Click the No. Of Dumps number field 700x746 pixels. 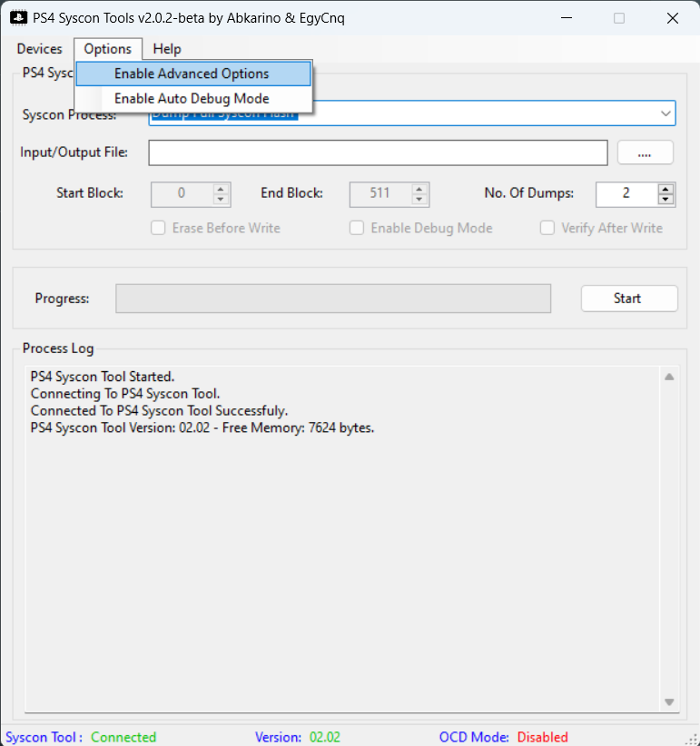click(626, 194)
